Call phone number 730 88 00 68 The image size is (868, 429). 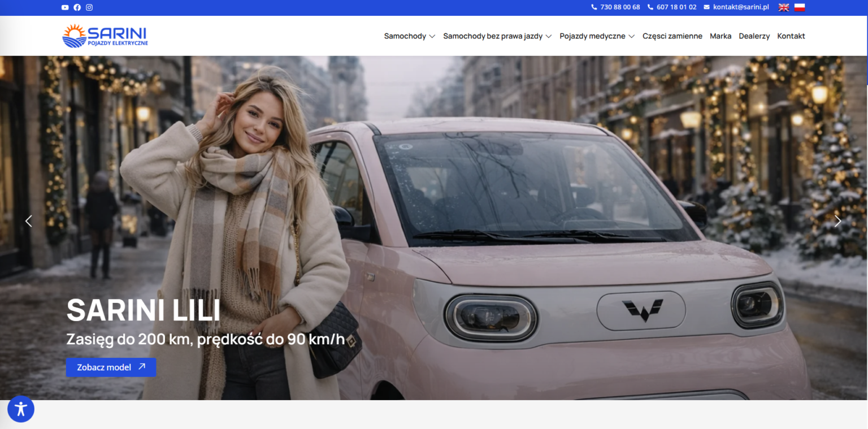coord(620,7)
